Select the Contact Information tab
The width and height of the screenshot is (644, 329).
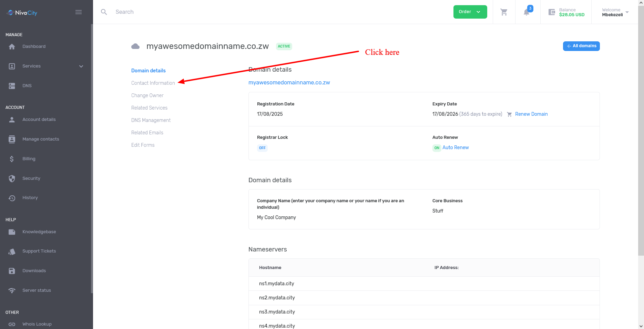pos(153,83)
